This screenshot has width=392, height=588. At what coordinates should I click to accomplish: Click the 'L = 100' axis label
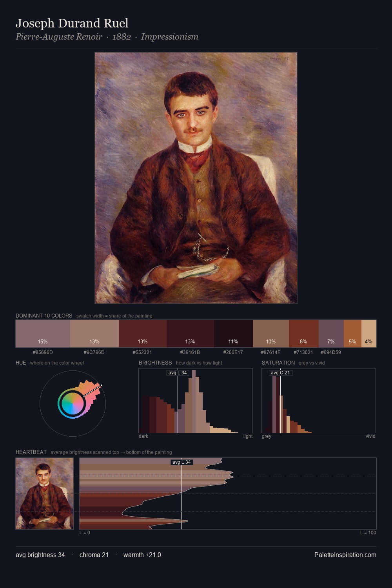pos(368,533)
